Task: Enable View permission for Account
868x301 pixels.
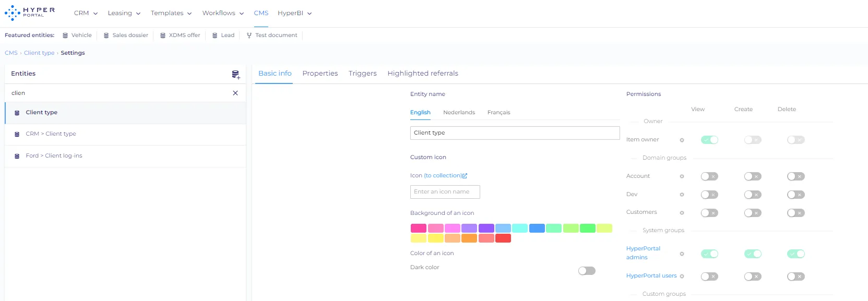Action: pos(709,176)
